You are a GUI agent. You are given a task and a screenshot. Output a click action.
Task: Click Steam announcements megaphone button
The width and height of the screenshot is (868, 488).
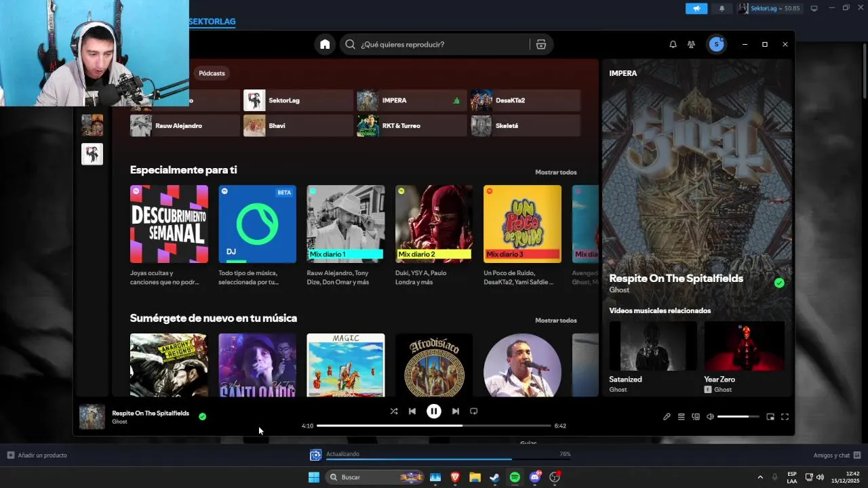tap(696, 8)
